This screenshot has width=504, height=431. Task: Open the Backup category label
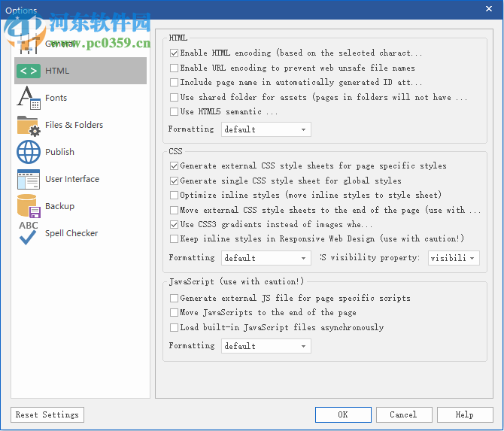(59, 206)
